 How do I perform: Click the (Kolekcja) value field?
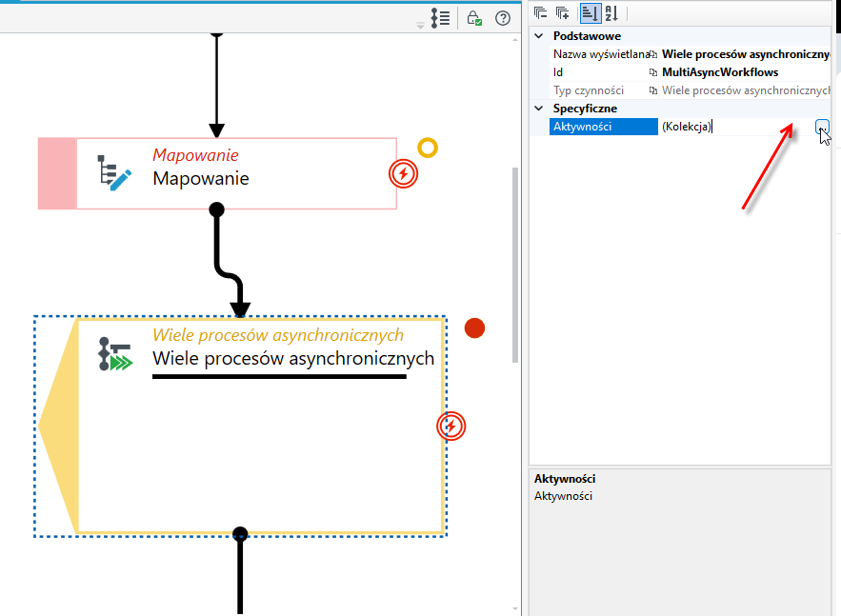pyautogui.click(x=736, y=127)
